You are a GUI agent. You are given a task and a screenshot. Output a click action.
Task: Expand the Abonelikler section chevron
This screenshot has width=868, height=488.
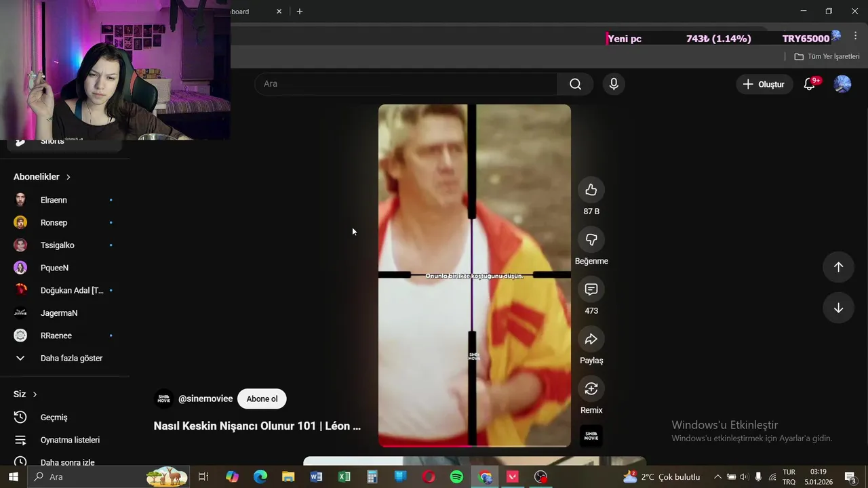(68, 177)
